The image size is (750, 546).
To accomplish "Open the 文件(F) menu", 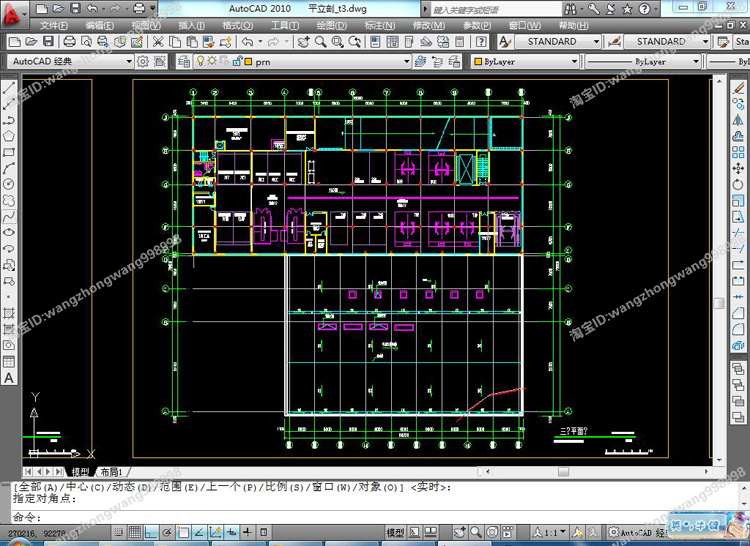I will tap(54, 25).
